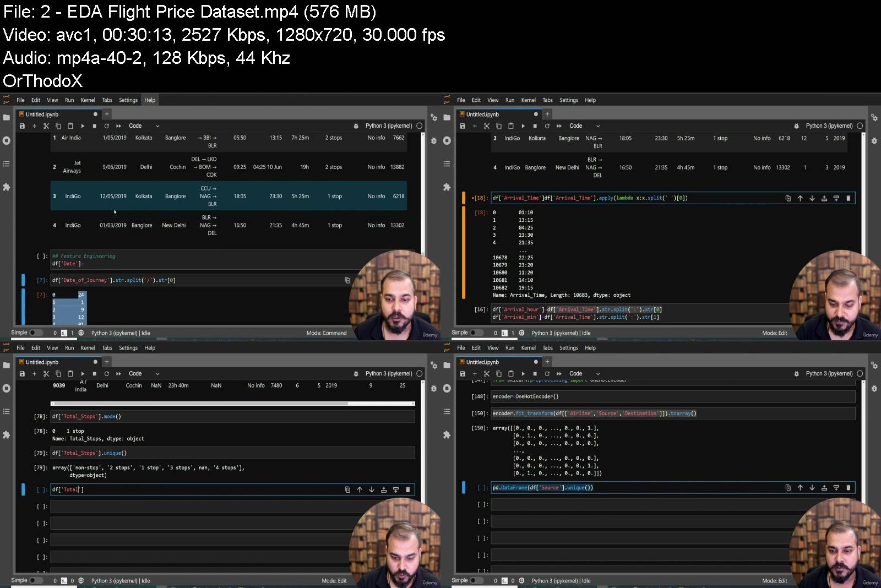This screenshot has width=881, height=588.
Task: Click the stop kernel square icon in top-right frame toolbar
Action: 535,126
